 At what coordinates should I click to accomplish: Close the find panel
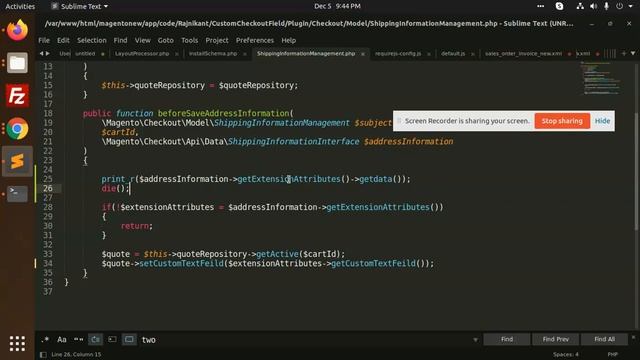coord(633,337)
